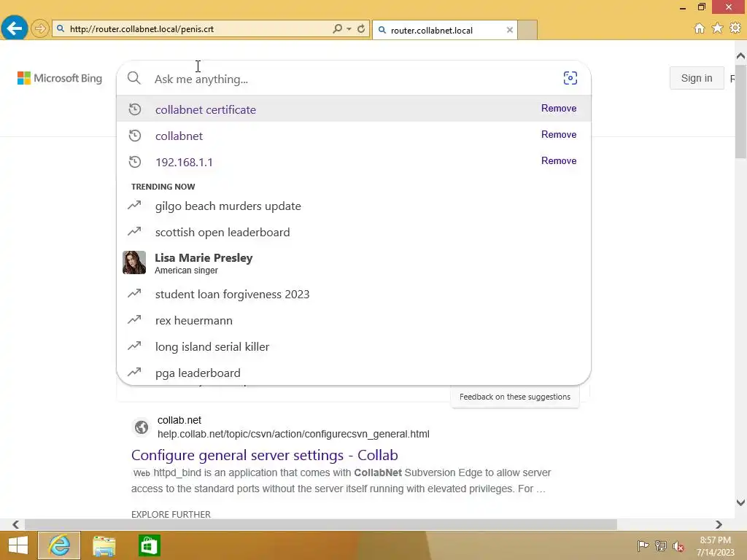Click the Lisa Marie Presley thumbnail photo
The height and width of the screenshot is (560, 747).
(x=134, y=262)
